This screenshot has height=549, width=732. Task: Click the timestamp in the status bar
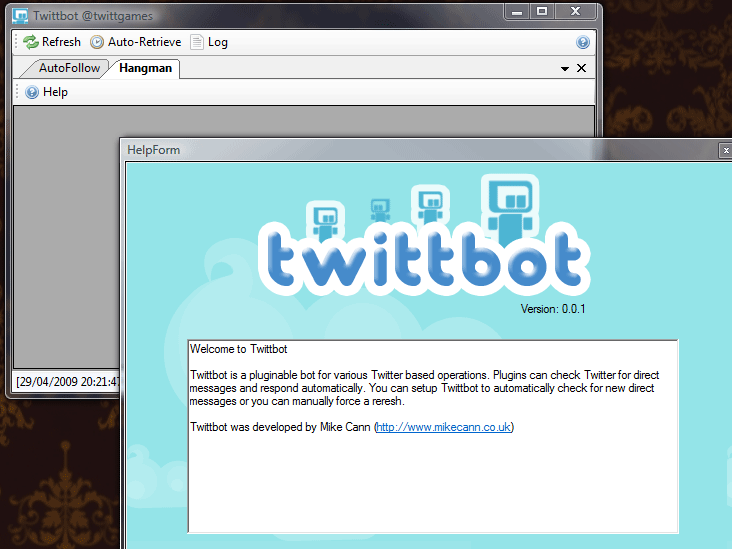pyautogui.click(x=66, y=382)
